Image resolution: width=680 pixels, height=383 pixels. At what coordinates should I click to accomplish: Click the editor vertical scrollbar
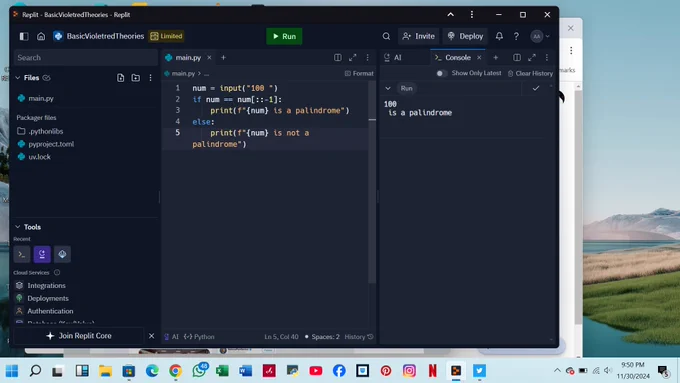pos(372,182)
